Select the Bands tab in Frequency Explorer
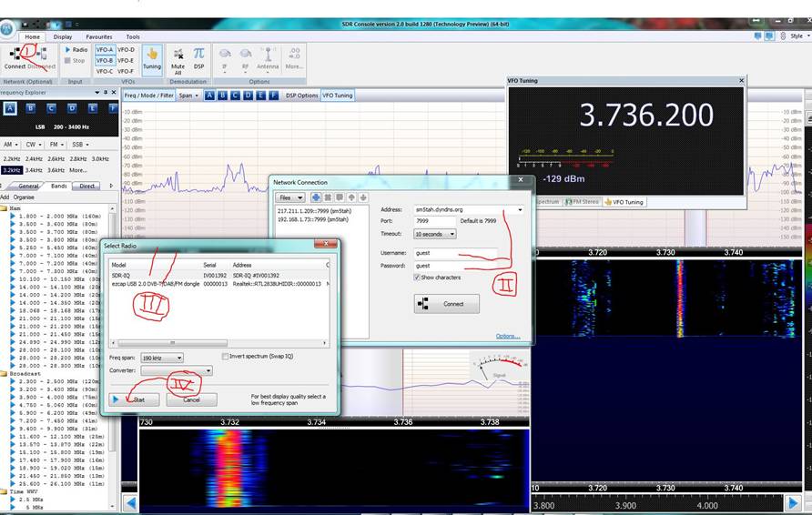 58,186
